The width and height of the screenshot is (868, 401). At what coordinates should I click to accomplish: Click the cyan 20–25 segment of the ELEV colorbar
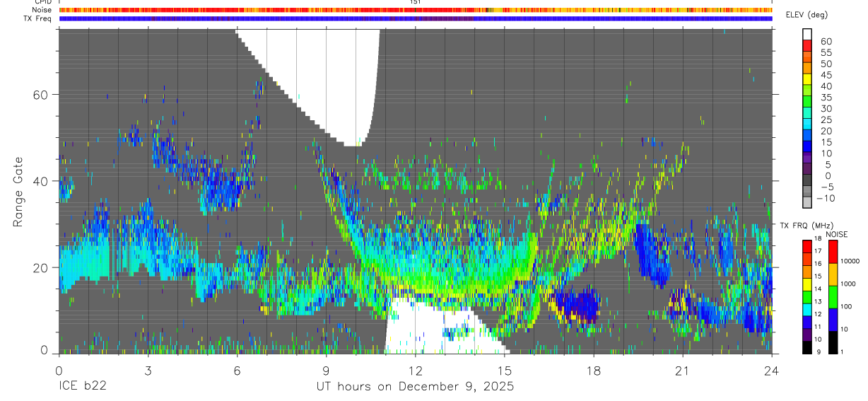[807, 125]
